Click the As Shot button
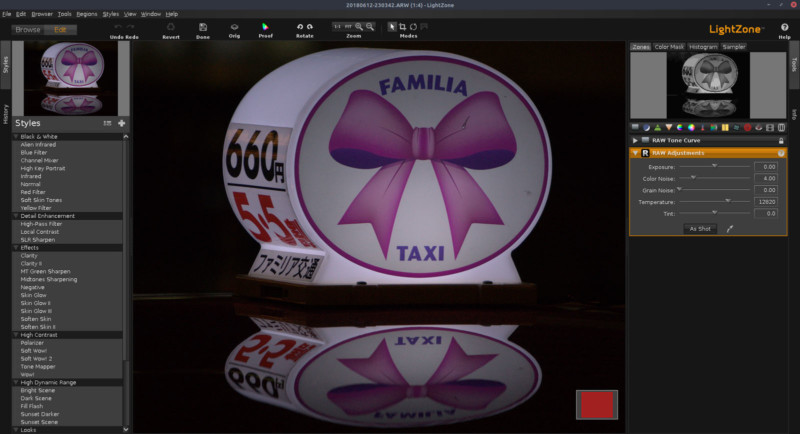This screenshot has width=800, height=434. 700,229
